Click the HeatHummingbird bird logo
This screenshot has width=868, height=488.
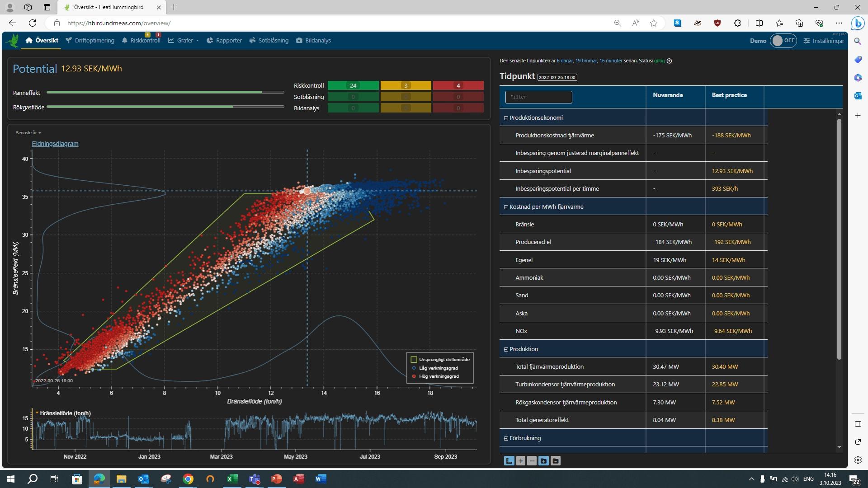13,41
